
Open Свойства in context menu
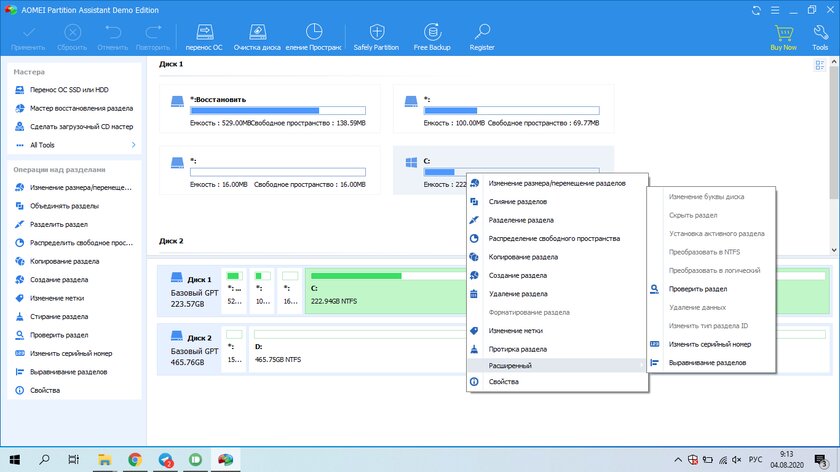[557, 382]
